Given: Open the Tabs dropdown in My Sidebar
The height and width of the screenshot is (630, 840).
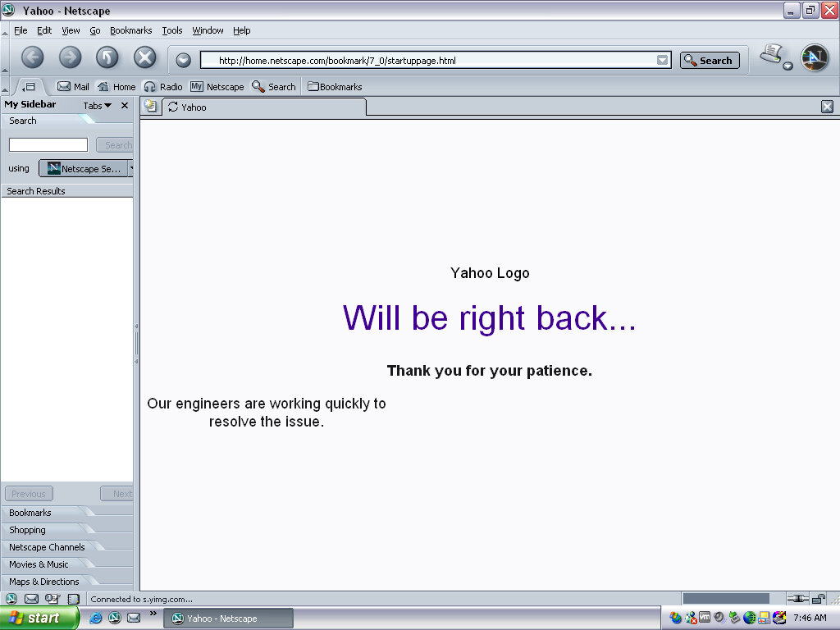Looking at the screenshot, I should point(97,106).
